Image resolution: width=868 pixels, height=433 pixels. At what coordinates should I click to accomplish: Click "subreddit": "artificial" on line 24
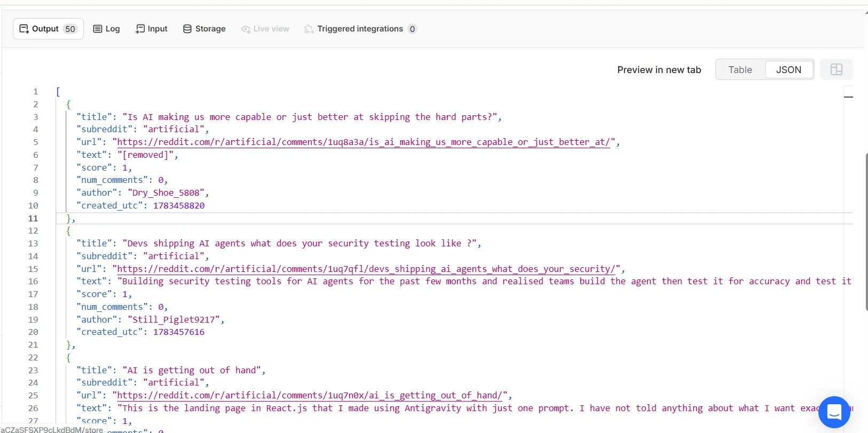click(x=143, y=382)
